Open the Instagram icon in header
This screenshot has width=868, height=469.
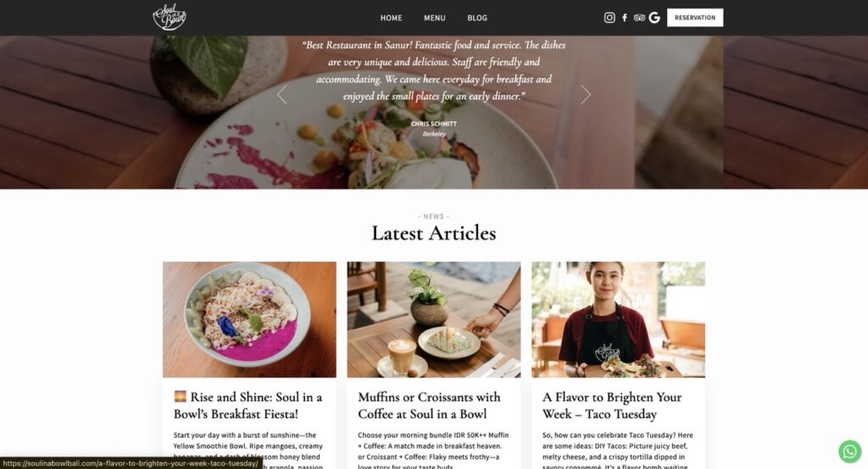pos(609,18)
